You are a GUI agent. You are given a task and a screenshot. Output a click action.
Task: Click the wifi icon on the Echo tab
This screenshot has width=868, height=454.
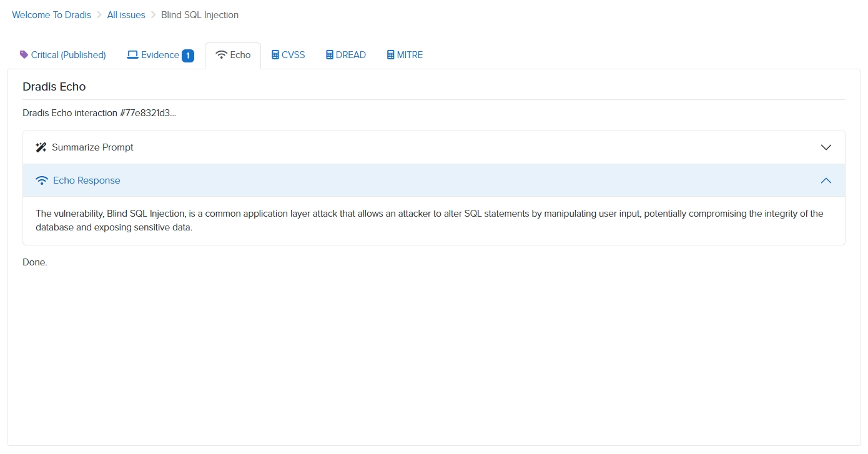tap(222, 55)
